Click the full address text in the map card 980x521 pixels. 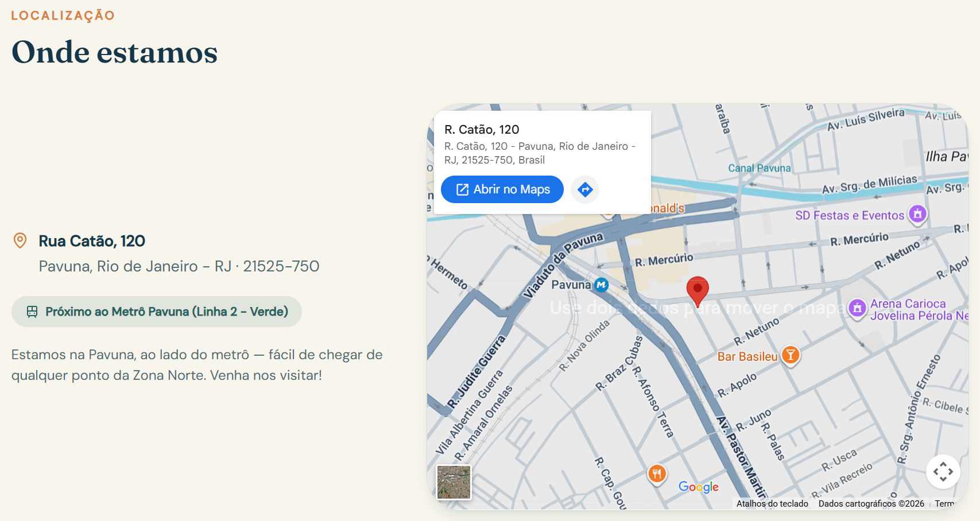tap(540, 153)
